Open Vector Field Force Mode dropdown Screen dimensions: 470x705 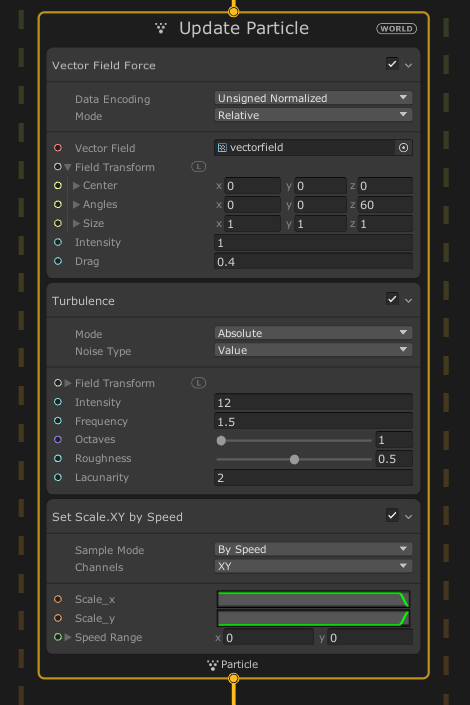tap(313, 115)
